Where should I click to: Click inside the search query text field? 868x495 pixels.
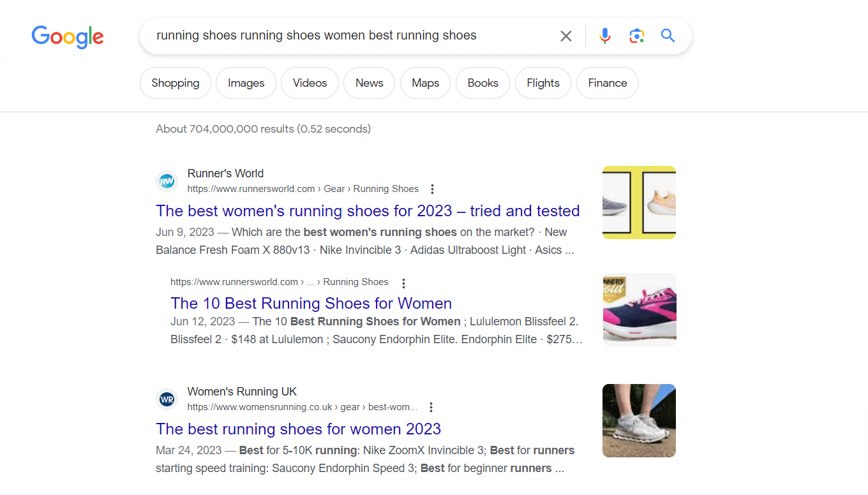(345, 36)
